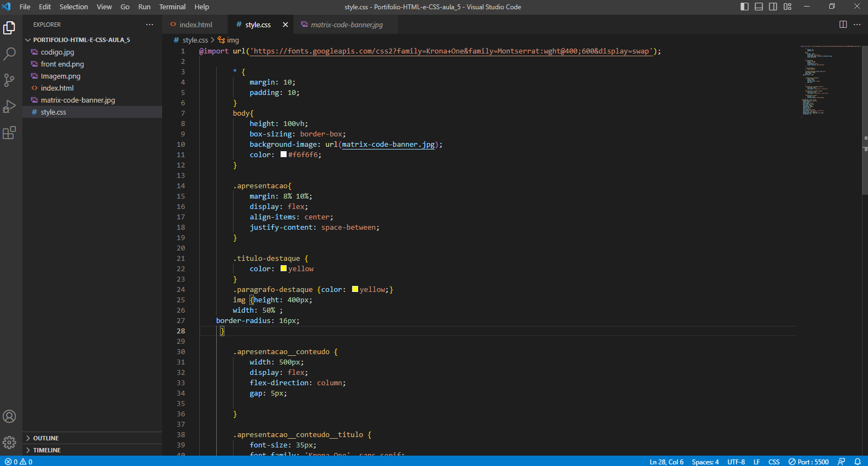Open the feedback icon in status bar
The width and height of the screenshot is (868, 466).
841,462
